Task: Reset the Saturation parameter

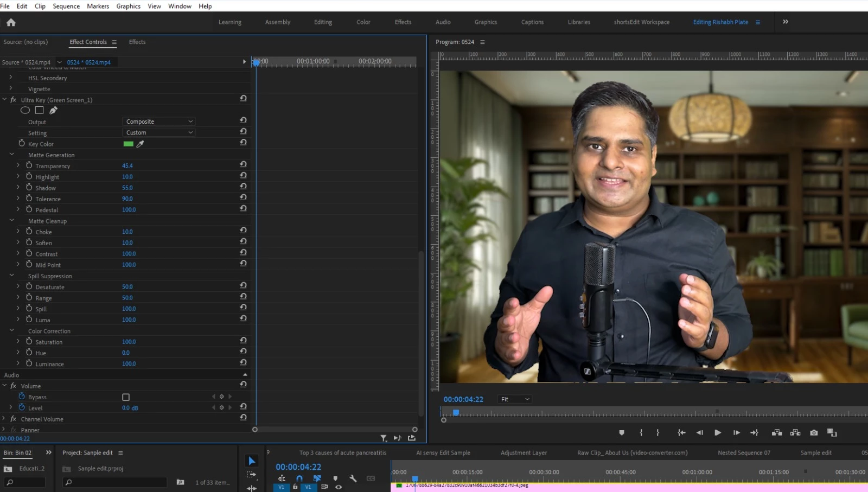Action: click(x=243, y=341)
